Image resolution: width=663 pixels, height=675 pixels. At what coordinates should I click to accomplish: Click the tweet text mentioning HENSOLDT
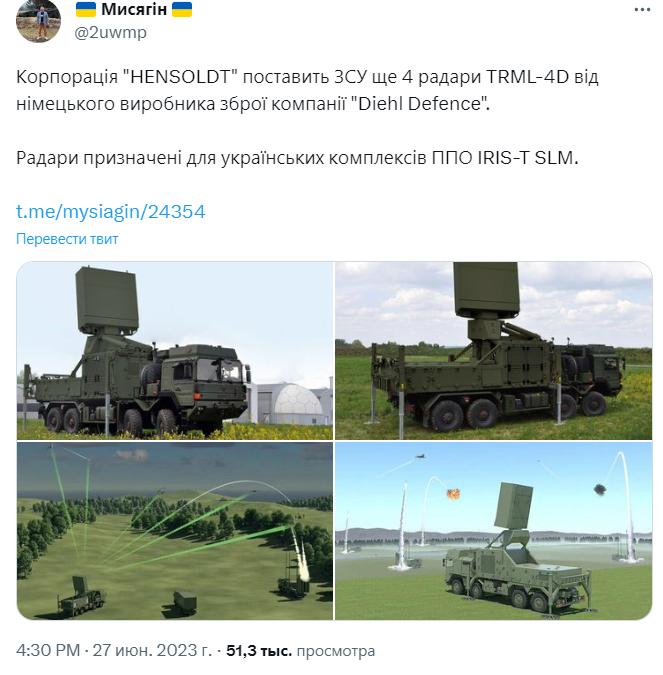click(307, 90)
